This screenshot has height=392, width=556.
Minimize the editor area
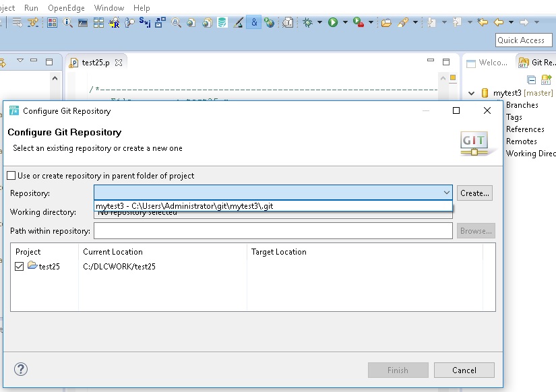click(x=431, y=61)
